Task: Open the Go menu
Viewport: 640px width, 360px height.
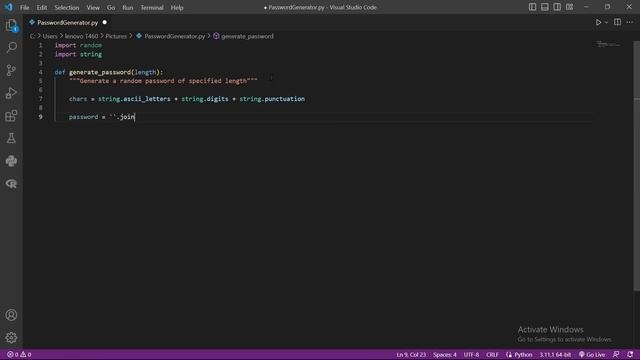Action: coord(111,7)
